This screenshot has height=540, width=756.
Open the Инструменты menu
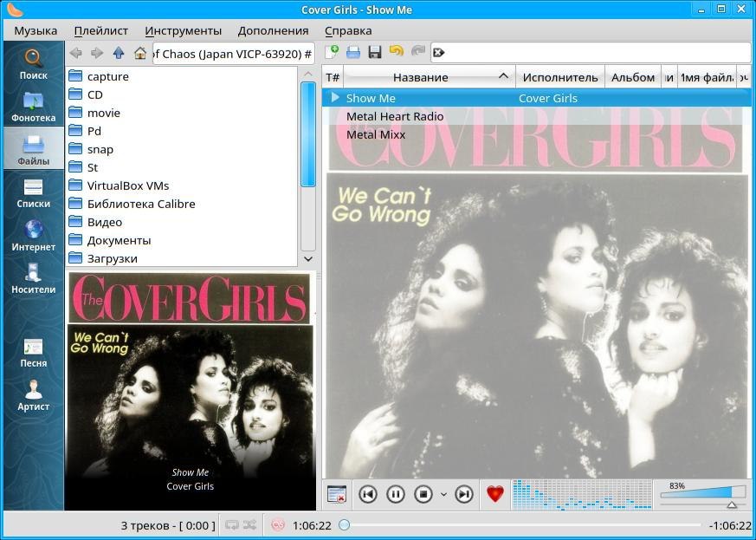pos(184,31)
